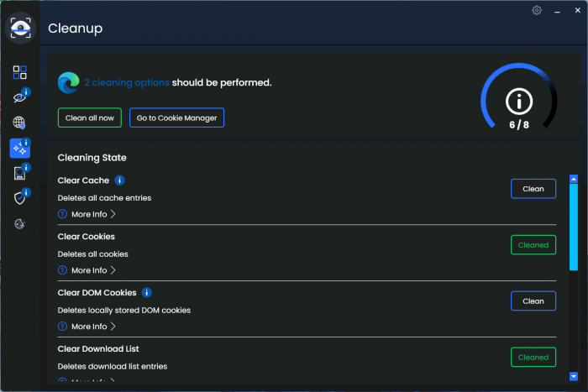
Task: Select the globe with shield sidebar icon
Action: coord(19,123)
